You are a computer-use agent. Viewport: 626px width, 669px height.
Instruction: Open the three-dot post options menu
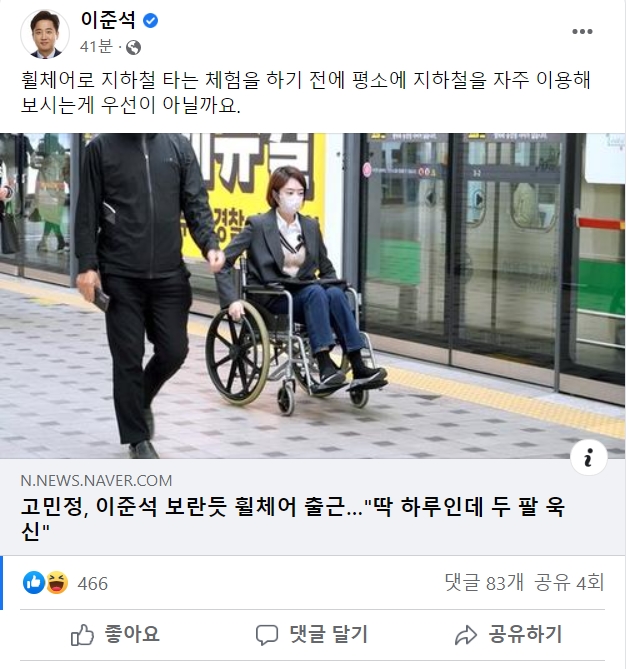582,32
